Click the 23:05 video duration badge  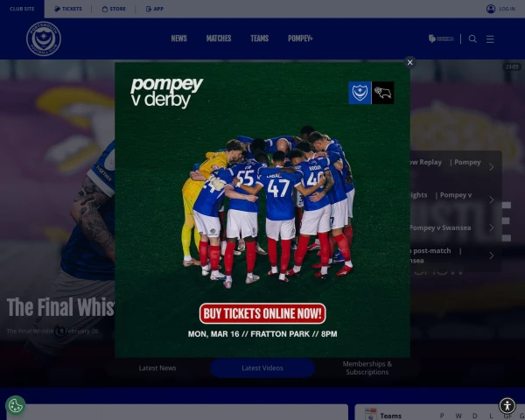click(x=512, y=66)
